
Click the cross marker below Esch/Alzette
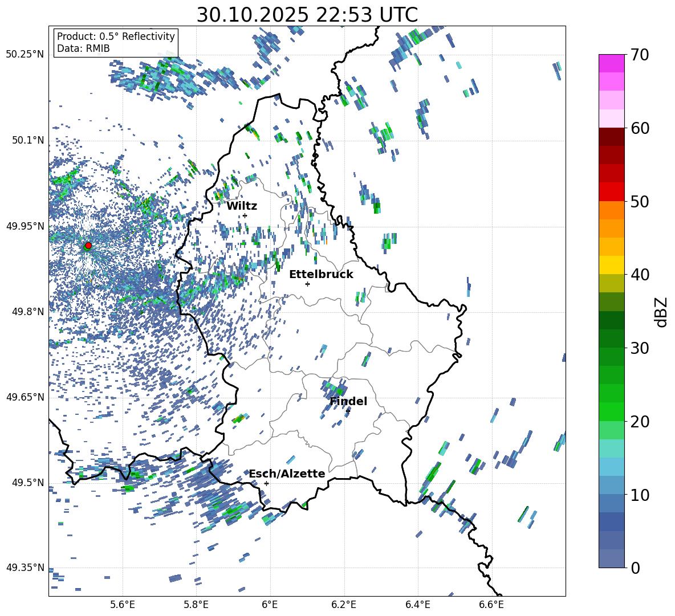click(266, 483)
